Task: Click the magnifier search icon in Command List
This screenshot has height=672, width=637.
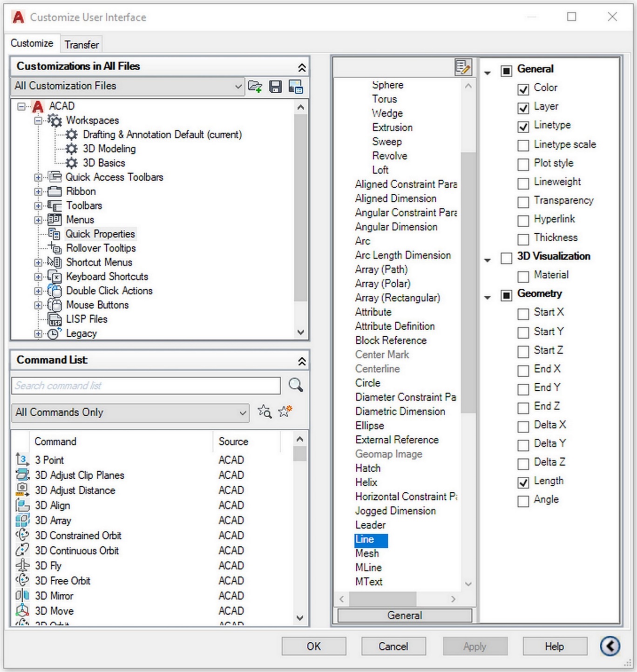Action: [296, 385]
